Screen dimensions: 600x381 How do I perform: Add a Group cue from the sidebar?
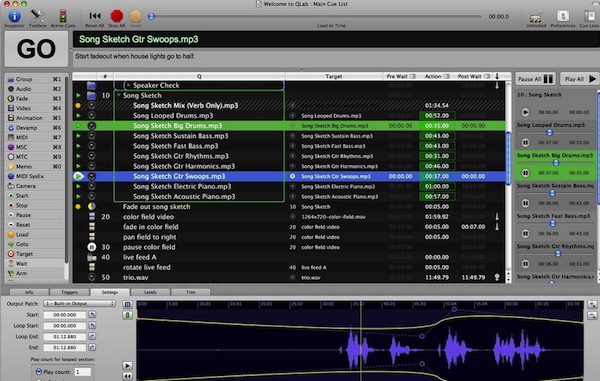pos(35,79)
